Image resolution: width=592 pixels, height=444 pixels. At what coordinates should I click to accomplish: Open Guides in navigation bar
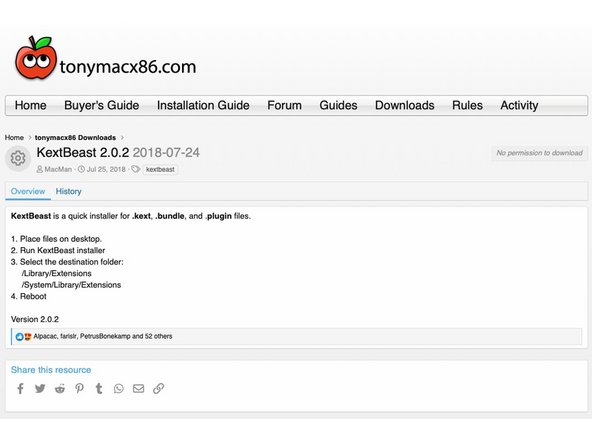point(338,105)
